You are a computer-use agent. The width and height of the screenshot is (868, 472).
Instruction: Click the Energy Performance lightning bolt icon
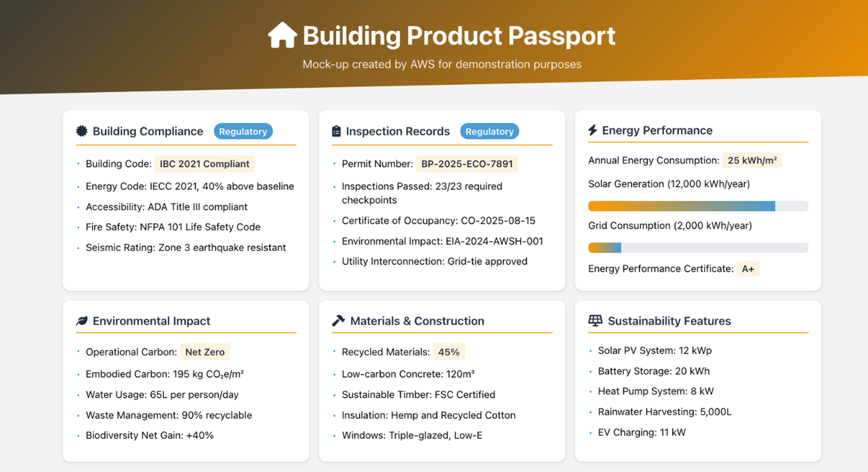[592, 130]
